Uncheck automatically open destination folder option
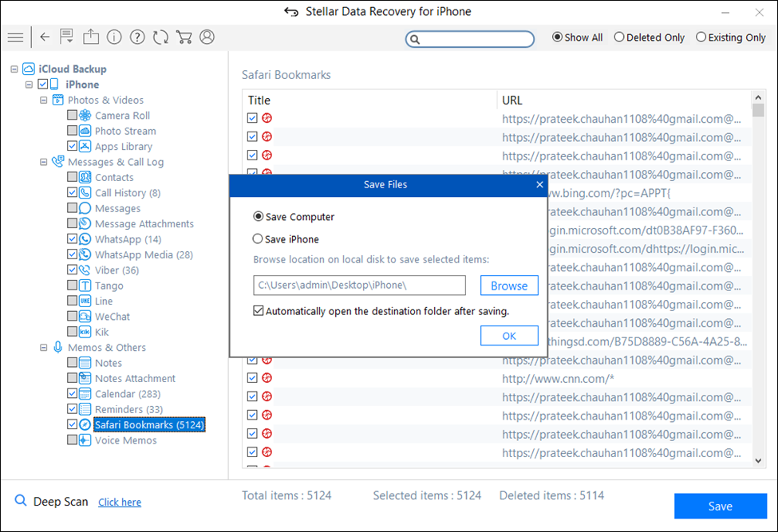 tap(259, 311)
